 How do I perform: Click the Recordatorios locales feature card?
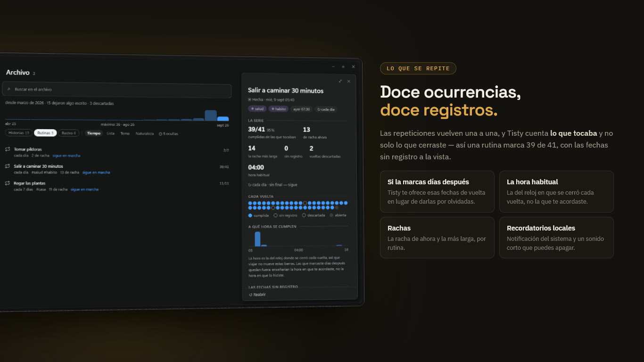click(x=556, y=238)
